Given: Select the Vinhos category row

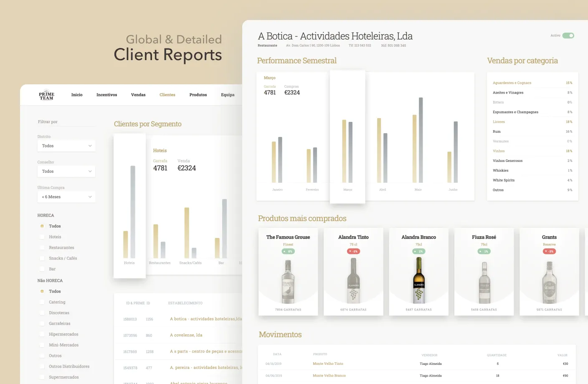Looking at the screenshot, I should click(x=532, y=151).
